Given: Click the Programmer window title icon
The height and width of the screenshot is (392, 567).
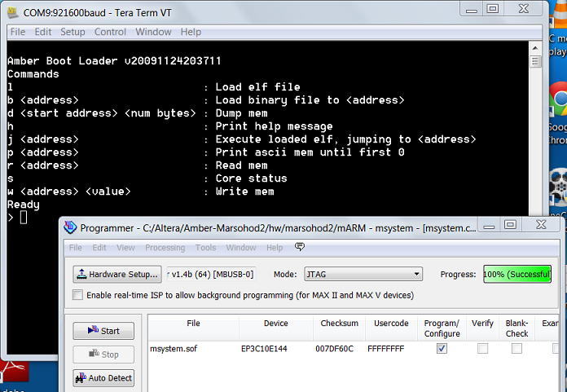Looking at the screenshot, I should coord(70,227).
